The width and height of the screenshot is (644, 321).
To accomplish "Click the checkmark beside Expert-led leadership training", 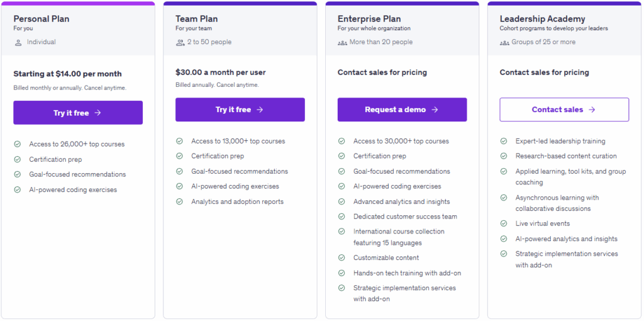I will tap(504, 142).
